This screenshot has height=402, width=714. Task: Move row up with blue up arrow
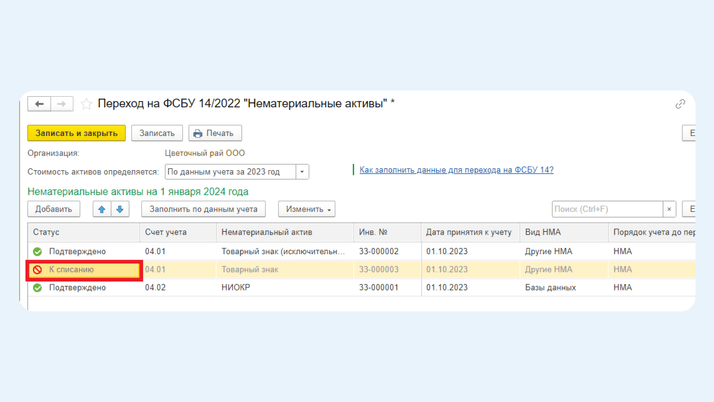tap(102, 209)
